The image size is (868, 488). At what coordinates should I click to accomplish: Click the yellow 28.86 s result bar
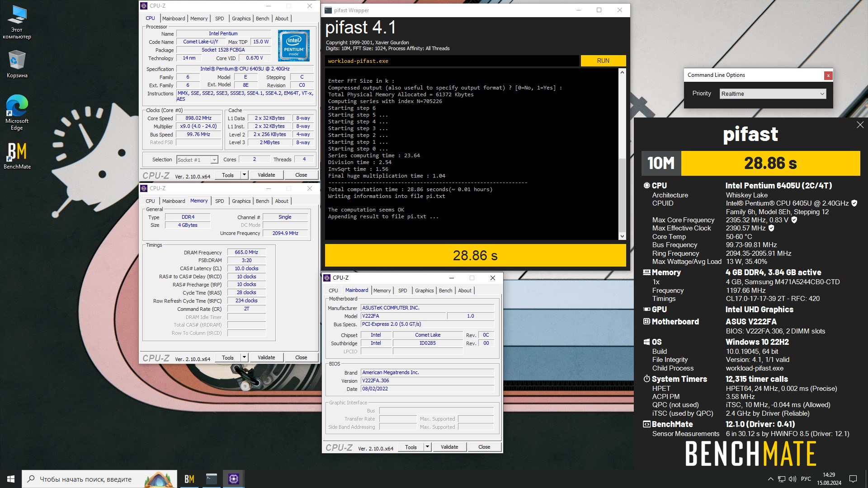(x=475, y=255)
